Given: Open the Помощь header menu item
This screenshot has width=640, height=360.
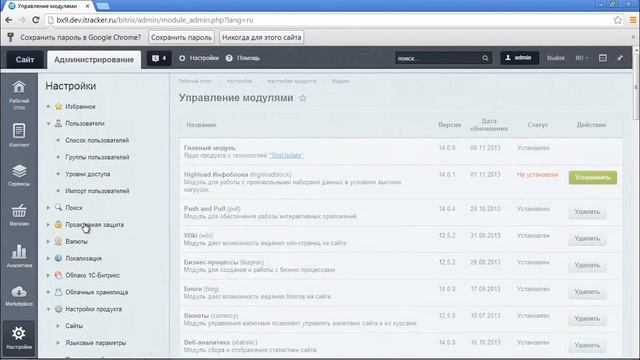Looking at the screenshot, I should point(243,58).
